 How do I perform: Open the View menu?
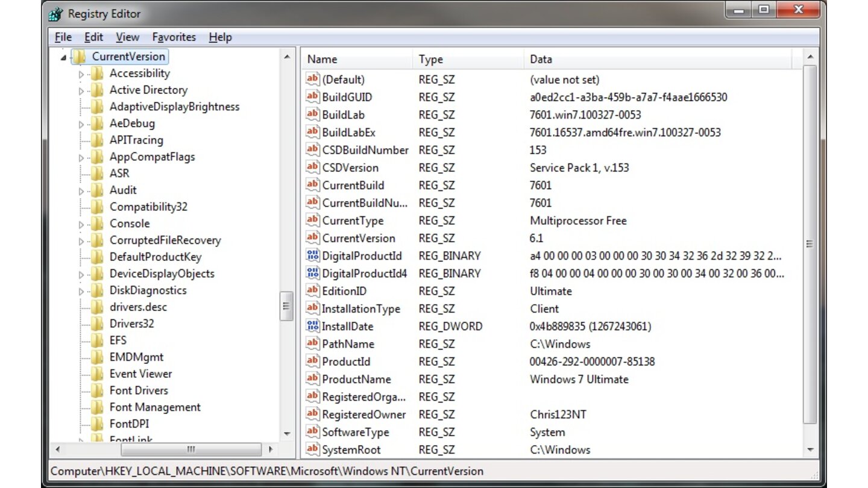[127, 37]
